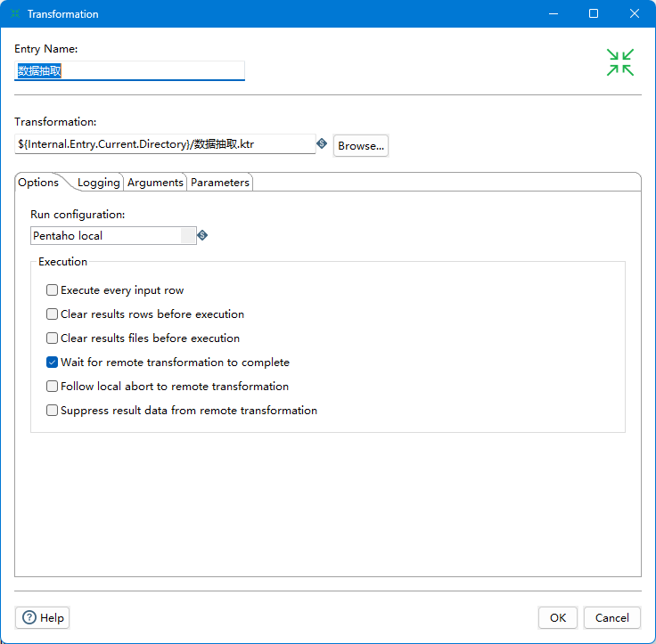Click the Help question mark icon

(x=29, y=617)
